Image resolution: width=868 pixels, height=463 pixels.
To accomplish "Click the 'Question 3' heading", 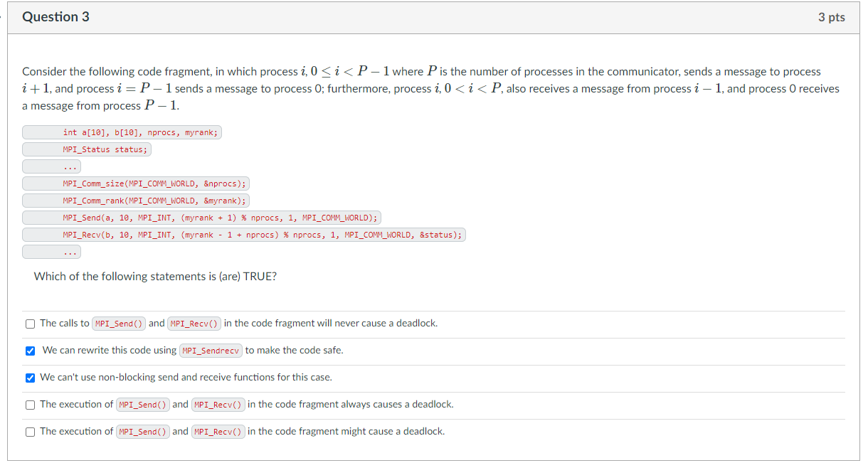I will click(55, 17).
